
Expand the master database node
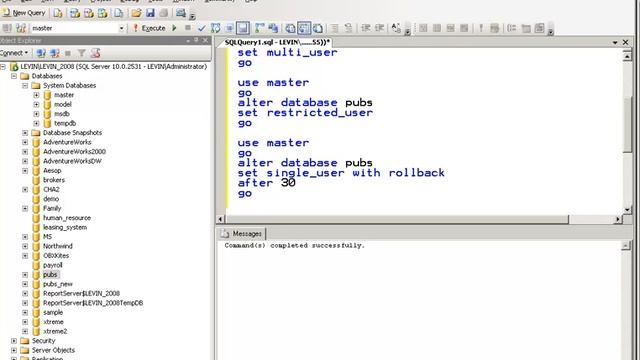[x=36, y=95]
